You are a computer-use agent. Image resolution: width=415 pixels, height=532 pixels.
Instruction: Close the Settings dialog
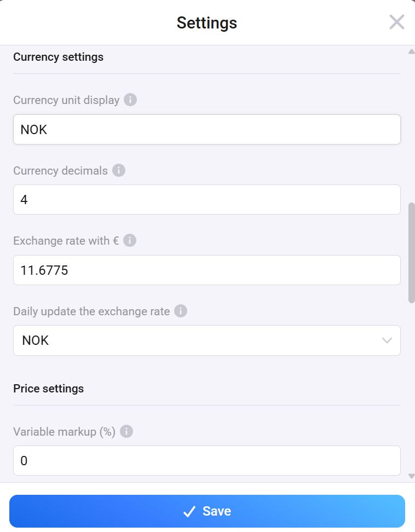pyautogui.click(x=396, y=22)
